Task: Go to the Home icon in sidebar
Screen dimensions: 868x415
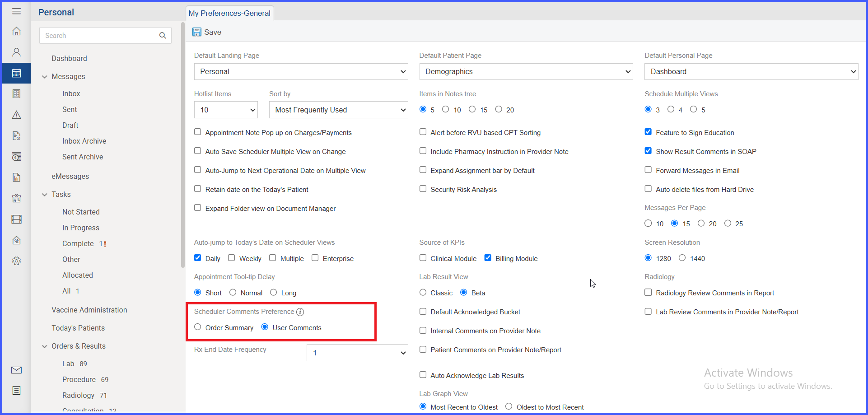Action: point(16,31)
